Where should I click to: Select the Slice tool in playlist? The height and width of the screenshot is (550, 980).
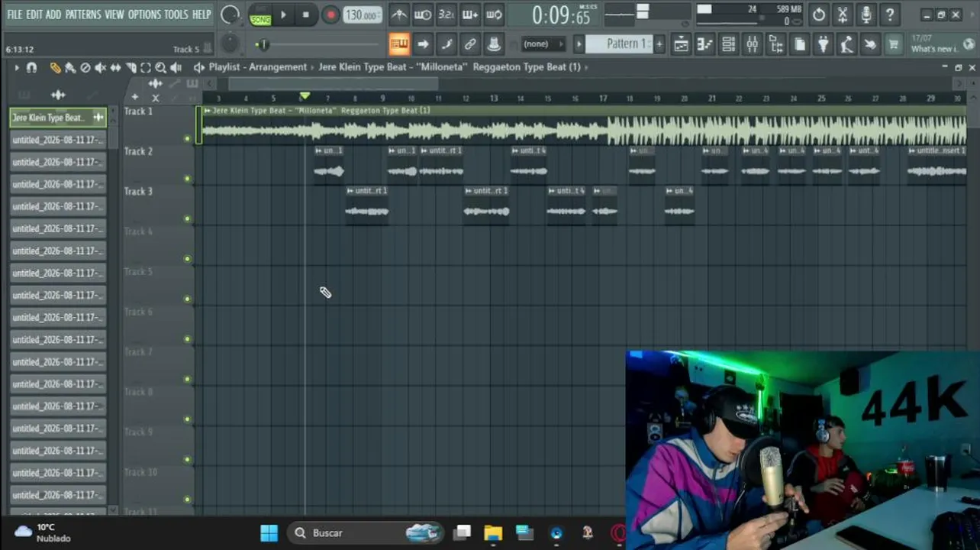131,68
